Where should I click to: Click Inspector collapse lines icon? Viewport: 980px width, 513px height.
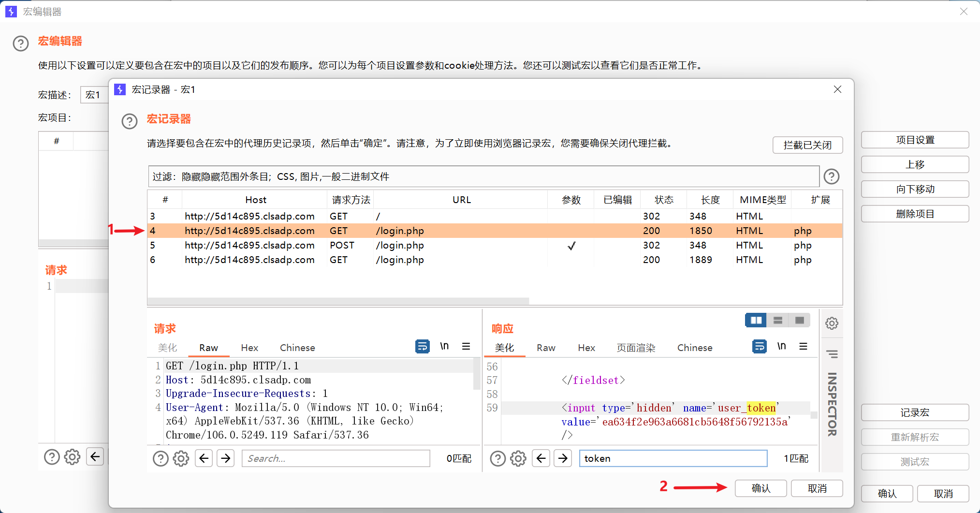point(832,354)
